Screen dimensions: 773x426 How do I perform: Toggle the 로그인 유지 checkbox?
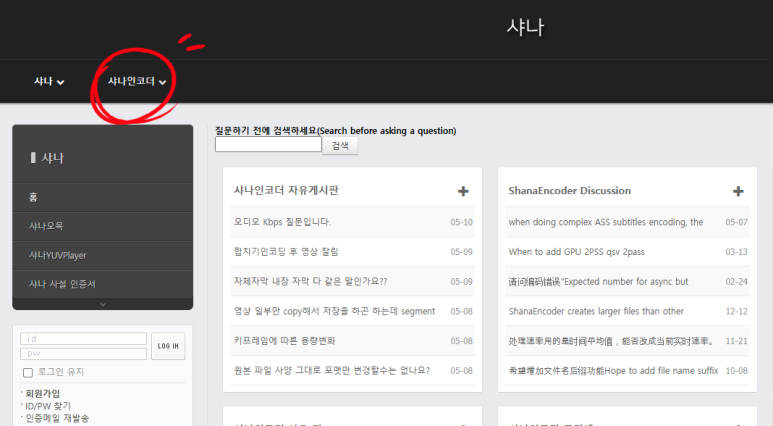(x=28, y=373)
